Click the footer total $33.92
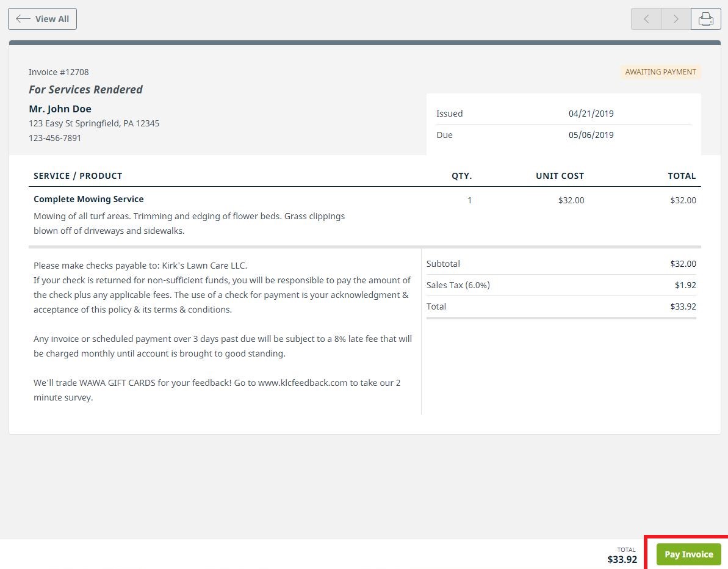The image size is (728, 569). (x=622, y=559)
